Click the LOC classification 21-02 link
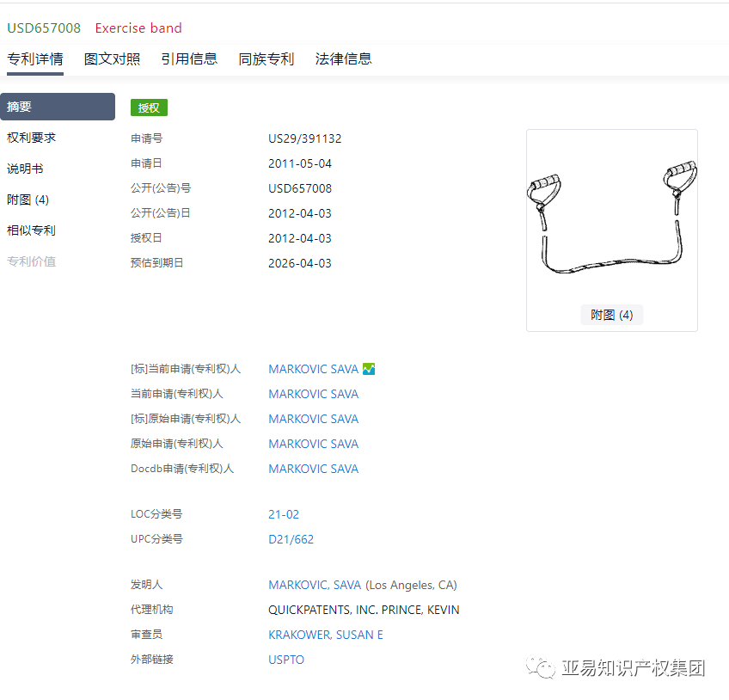 [x=284, y=514]
